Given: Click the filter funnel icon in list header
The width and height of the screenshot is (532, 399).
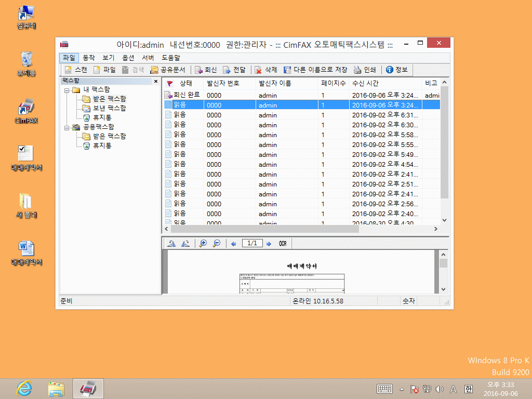Looking at the screenshot, I should pyautogui.click(x=170, y=84).
